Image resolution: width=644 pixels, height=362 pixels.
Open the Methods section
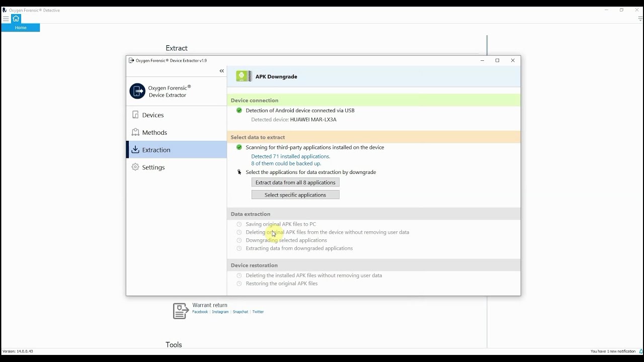pyautogui.click(x=176, y=132)
